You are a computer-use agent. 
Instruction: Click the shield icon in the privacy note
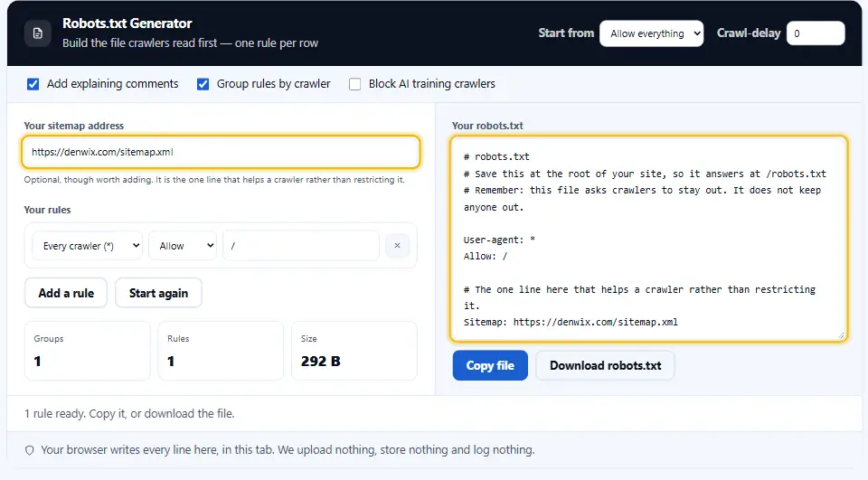coord(29,450)
